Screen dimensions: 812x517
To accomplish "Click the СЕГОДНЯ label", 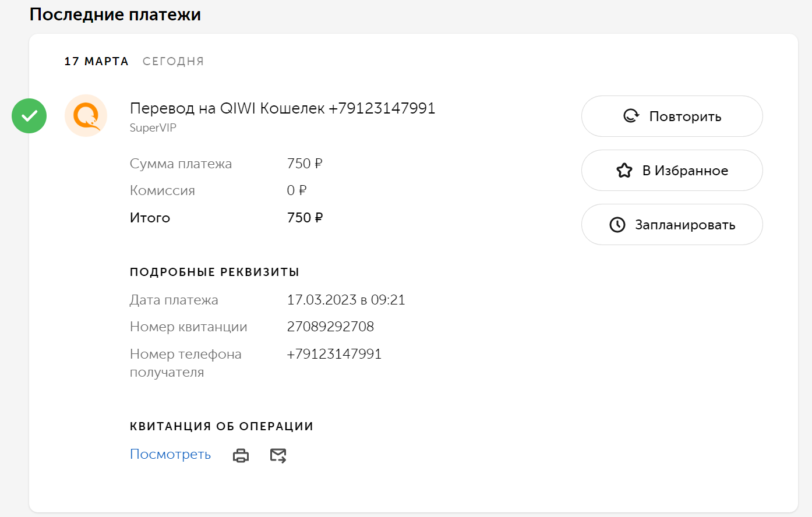I will point(174,62).
